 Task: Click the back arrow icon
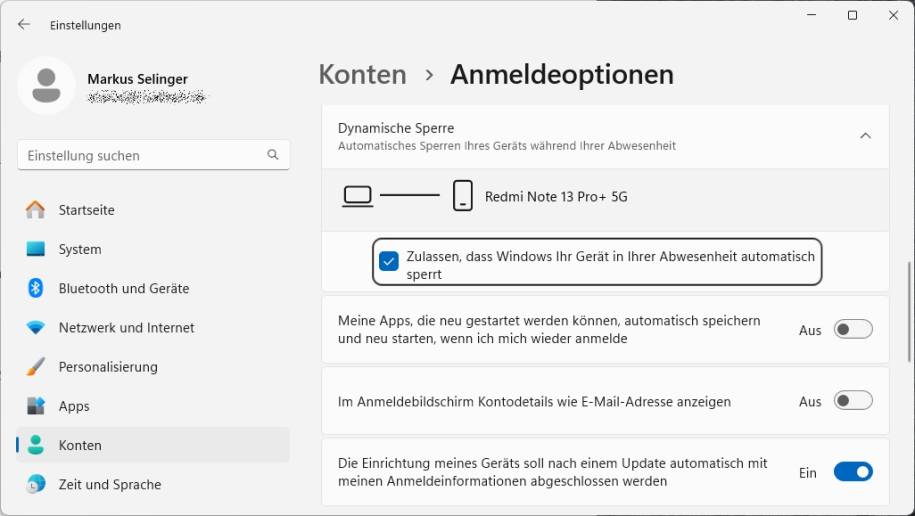[x=23, y=25]
